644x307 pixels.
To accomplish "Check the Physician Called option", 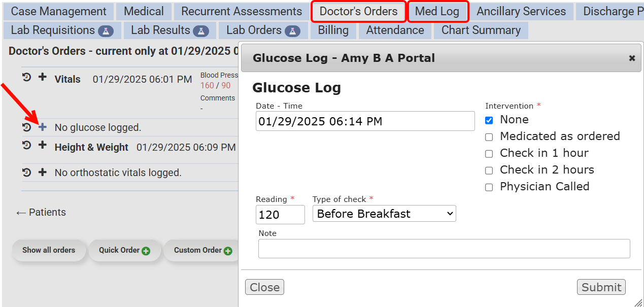I will tap(489, 187).
